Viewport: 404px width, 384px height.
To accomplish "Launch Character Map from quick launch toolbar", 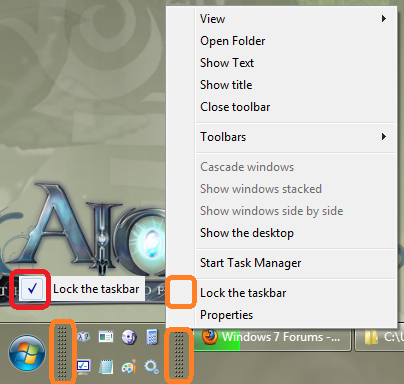I will [x=83, y=337].
